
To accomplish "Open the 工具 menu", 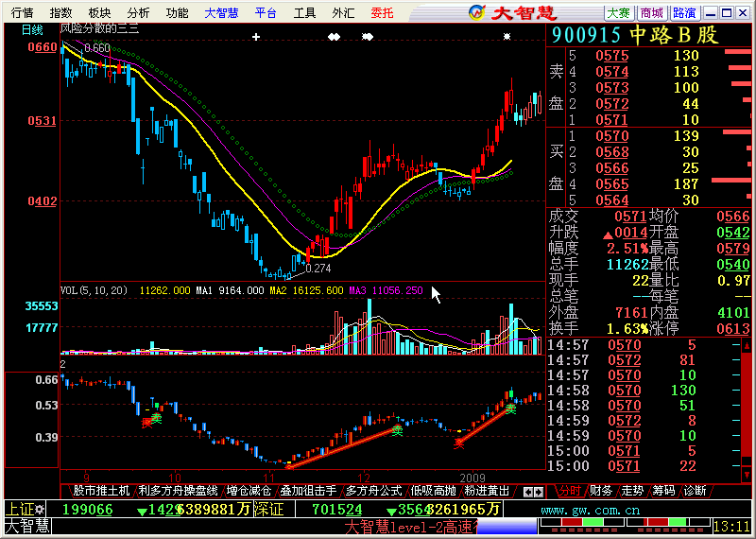I will point(304,12).
